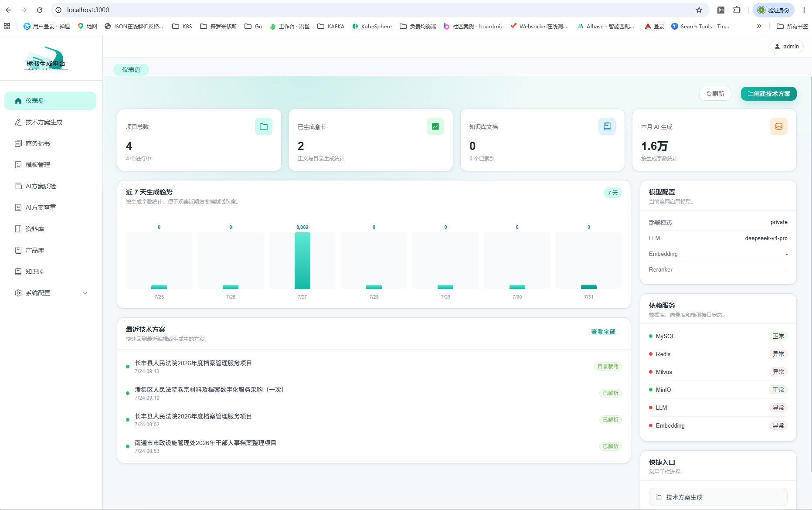
Task: Click the 刷新 button
Action: pyautogui.click(x=715, y=94)
